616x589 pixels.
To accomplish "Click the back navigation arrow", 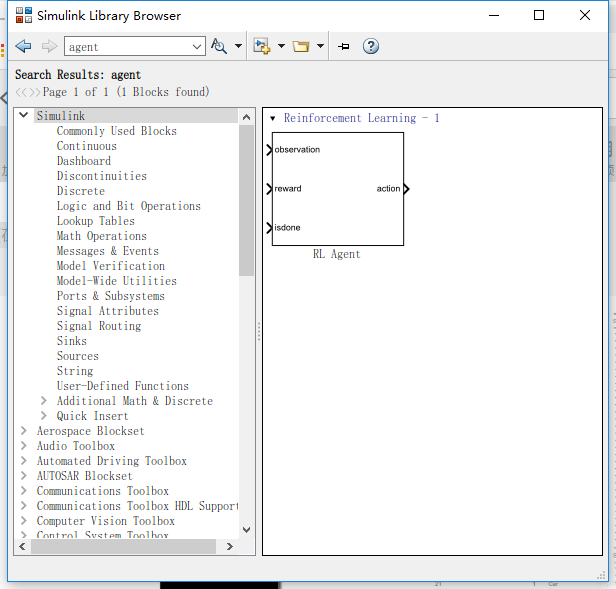I will coord(23,46).
